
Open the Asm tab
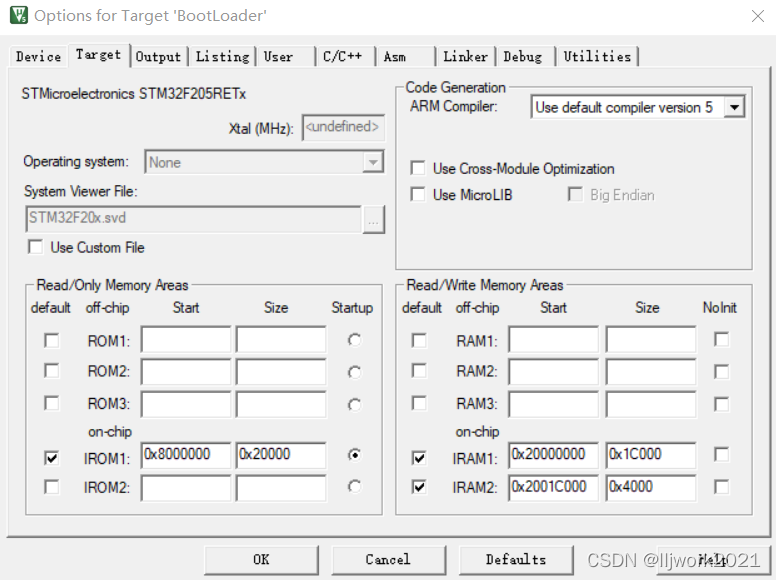[405, 56]
